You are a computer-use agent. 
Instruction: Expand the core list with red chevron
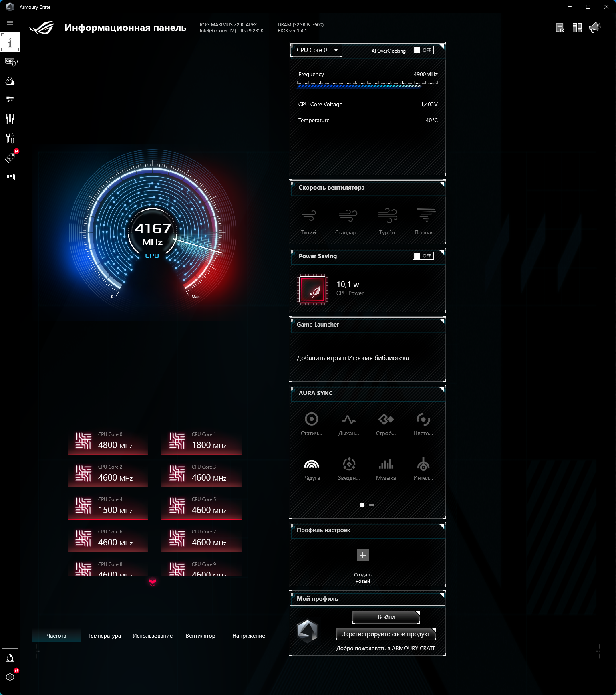(x=153, y=582)
